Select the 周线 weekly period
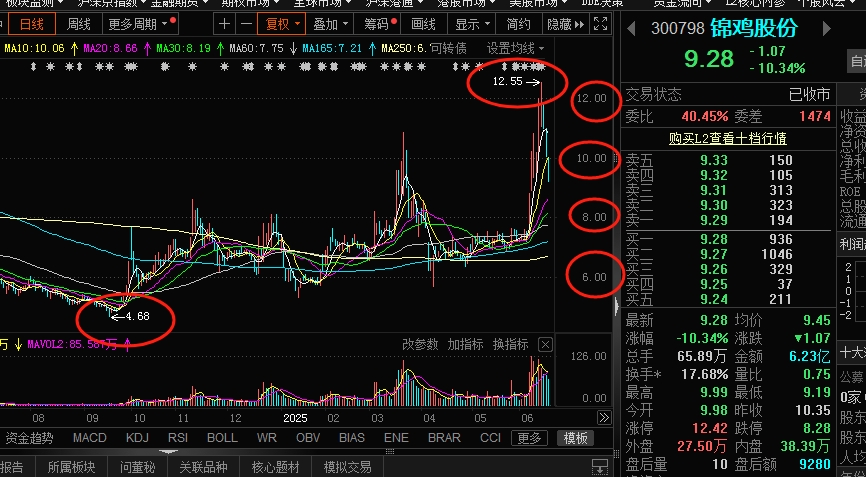 pyautogui.click(x=78, y=24)
